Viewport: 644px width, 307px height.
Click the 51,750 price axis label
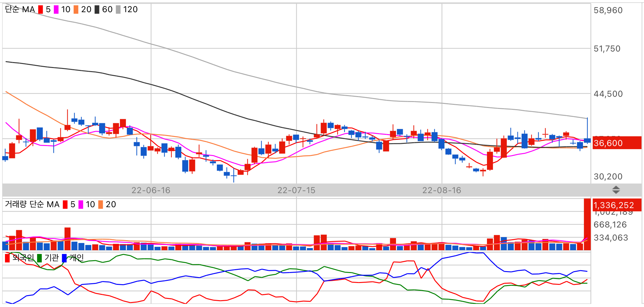[x=607, y=49]
